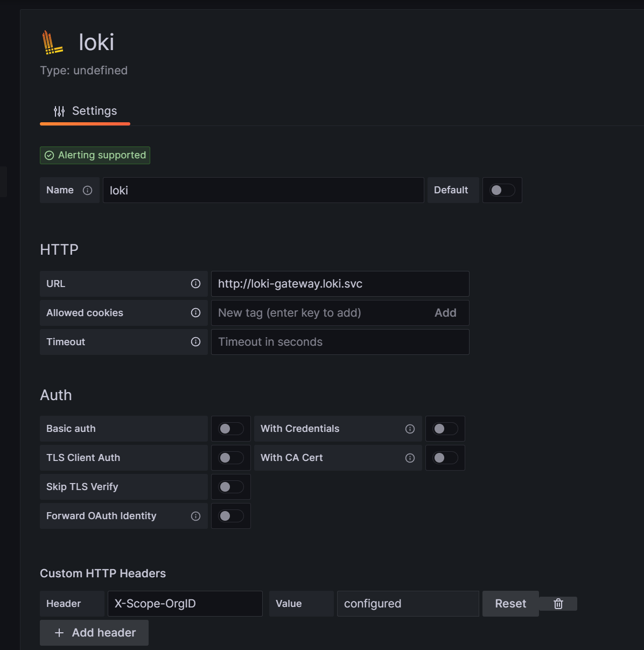The width and height of the screenshot is (644, 650).
Task: Click the Custom HTTP Headers heading
Action: tap(103, 574)
